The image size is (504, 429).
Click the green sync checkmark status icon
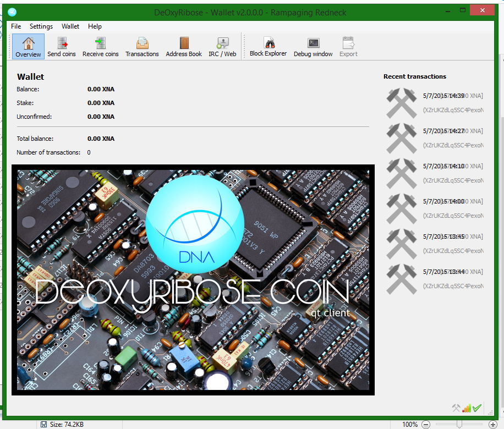(x=477, y=408)
